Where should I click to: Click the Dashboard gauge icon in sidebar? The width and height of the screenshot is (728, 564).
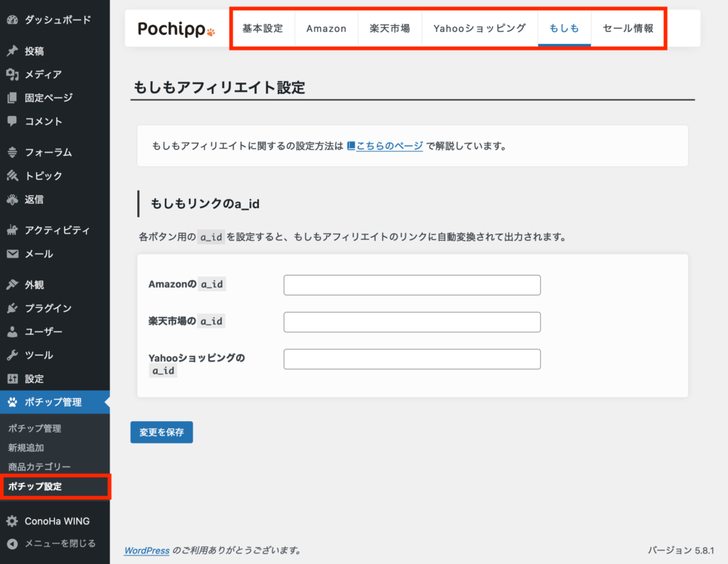tap(13, 20)
